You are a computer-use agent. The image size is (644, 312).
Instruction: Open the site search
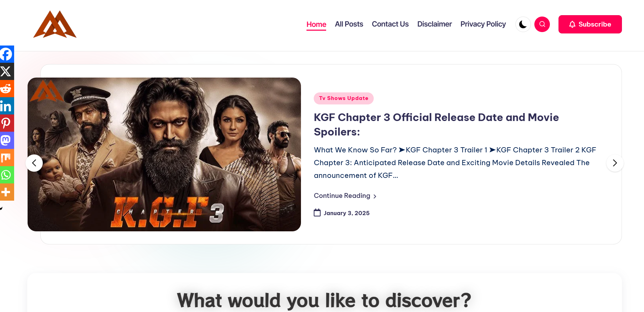[x=542, y=24]
